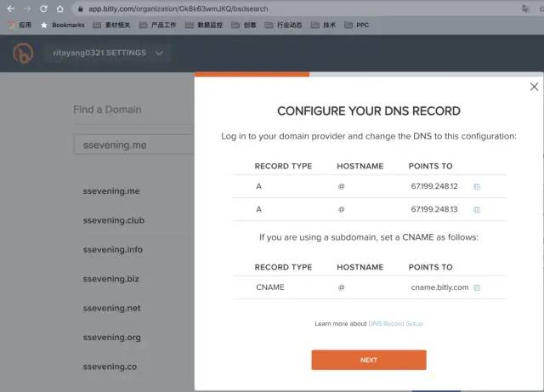Click the Find a Domain search field

point(134,145)
